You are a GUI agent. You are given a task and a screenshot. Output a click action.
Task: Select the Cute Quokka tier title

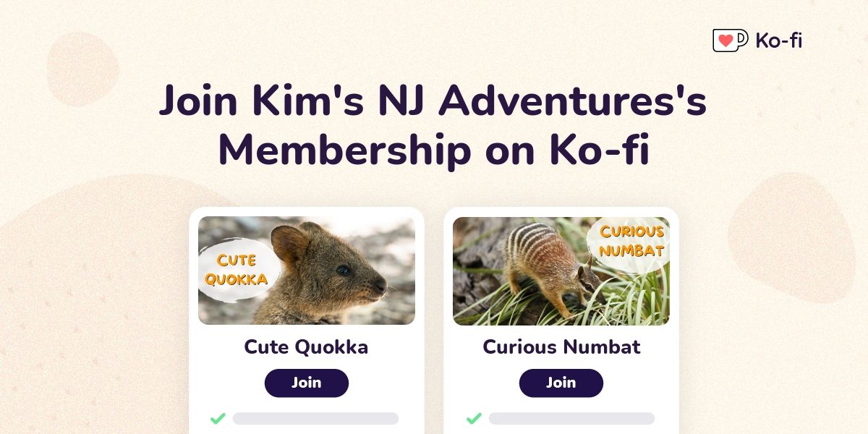click(306, 347)
